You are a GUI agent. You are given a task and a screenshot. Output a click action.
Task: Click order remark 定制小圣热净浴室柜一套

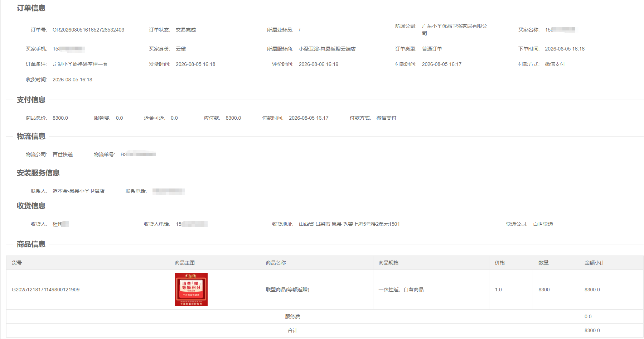[x=80, y=64]
